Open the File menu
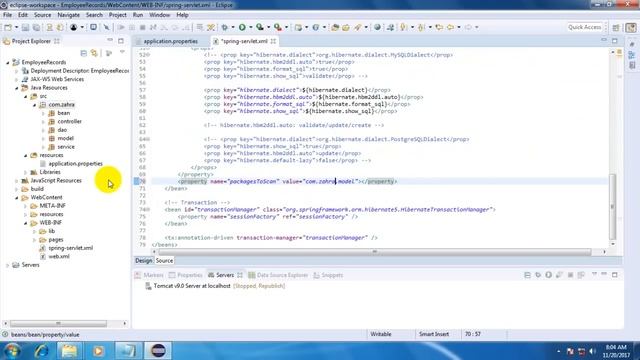 click(7, 15)
